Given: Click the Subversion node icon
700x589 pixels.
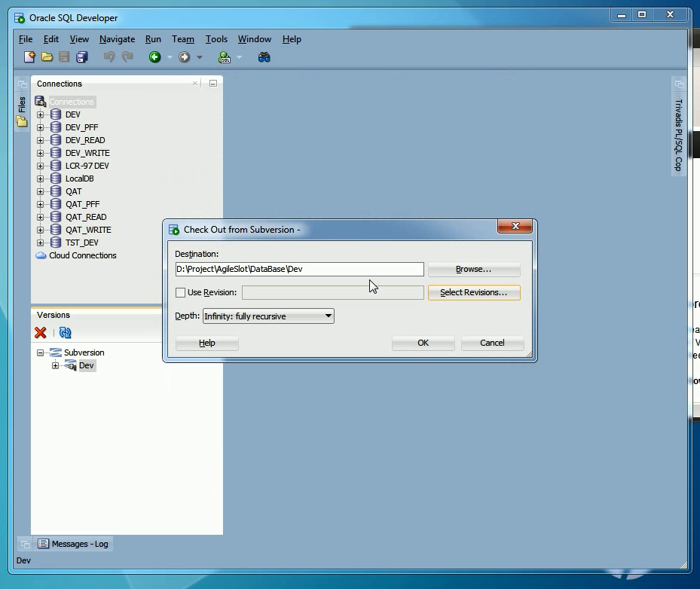Looking at the screenshot, I should click(x=56, y=352).
